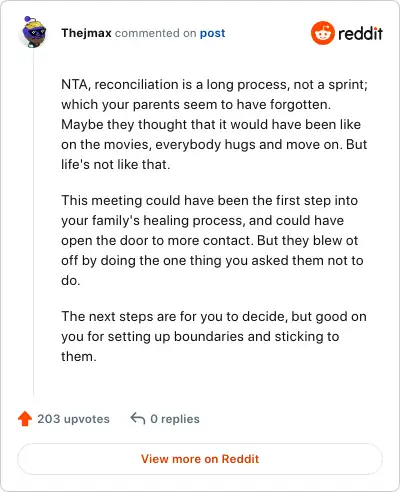Click 'View more on Reddit' button
The width and height of the screenshot is (400, 492).
click(200, 459)
